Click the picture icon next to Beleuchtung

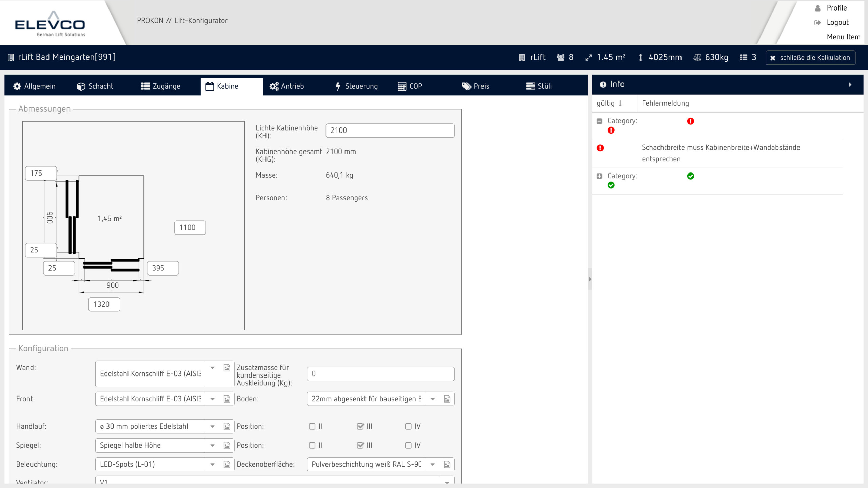[x=227, y=464]
